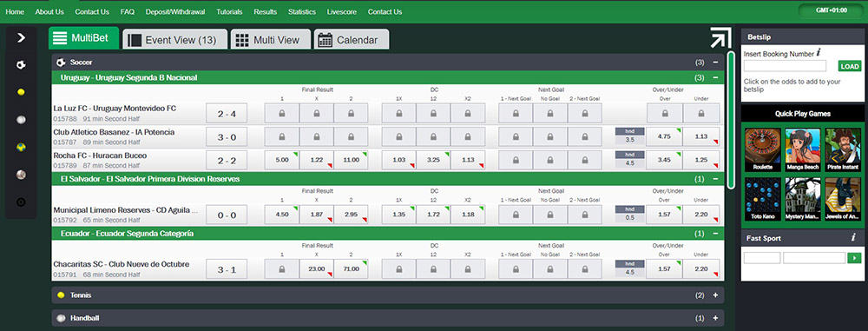Click the LOAD booking button
The height and width of the screenshot is (331, 868).
[x=849, y=66]
